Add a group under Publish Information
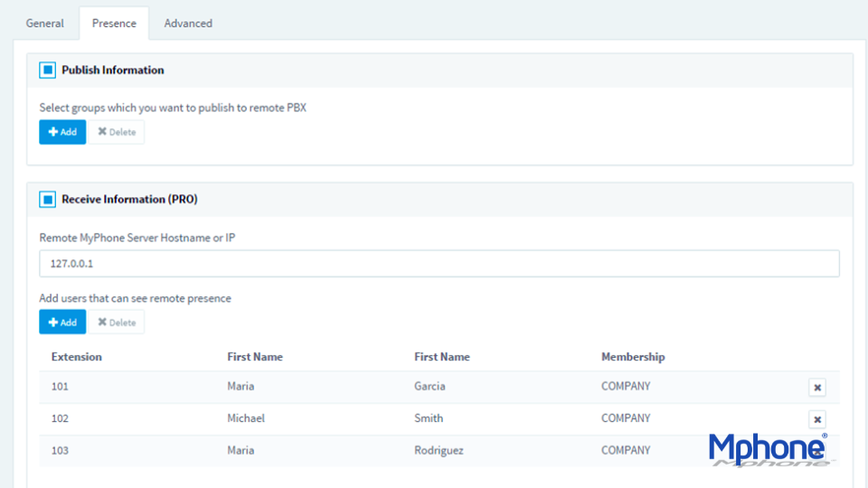The width and height of the screenshot is (868, 488). tap(62, 132)
